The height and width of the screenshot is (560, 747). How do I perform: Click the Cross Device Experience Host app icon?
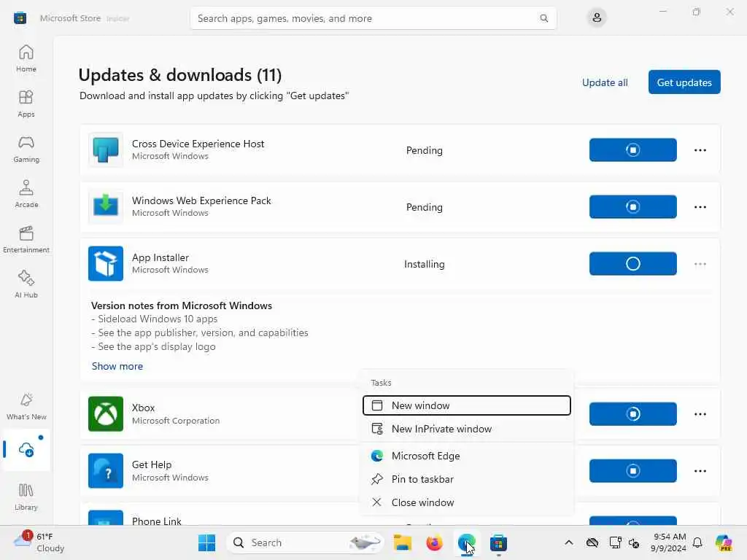click(x=106, y=150)
